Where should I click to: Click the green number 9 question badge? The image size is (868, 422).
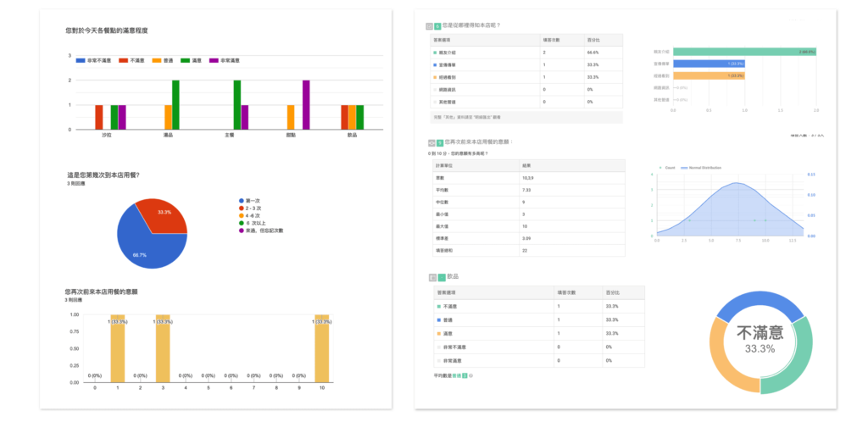441,142
